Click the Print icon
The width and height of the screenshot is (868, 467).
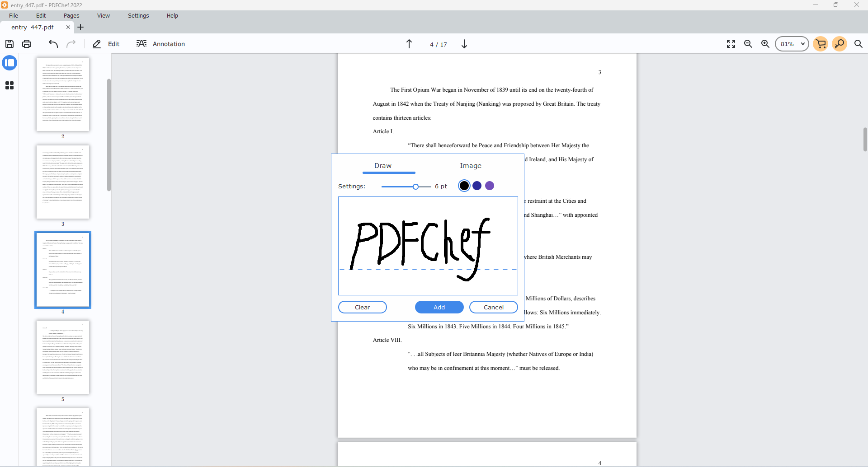click(27, 44)
